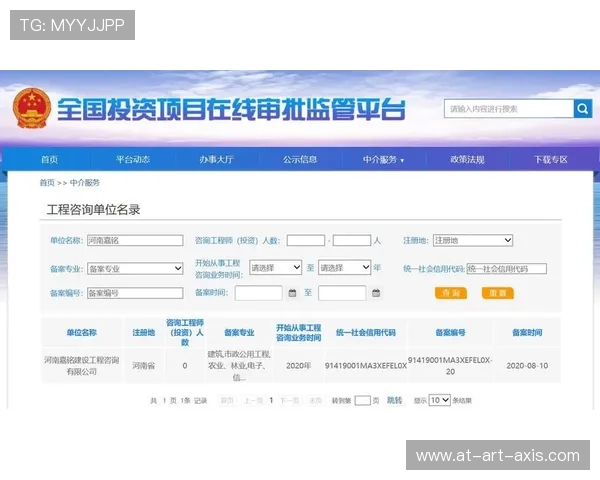Viewport: 600px width, 480px height.
Task: Open the end year 请选择 dropdown
Action: 344,268
